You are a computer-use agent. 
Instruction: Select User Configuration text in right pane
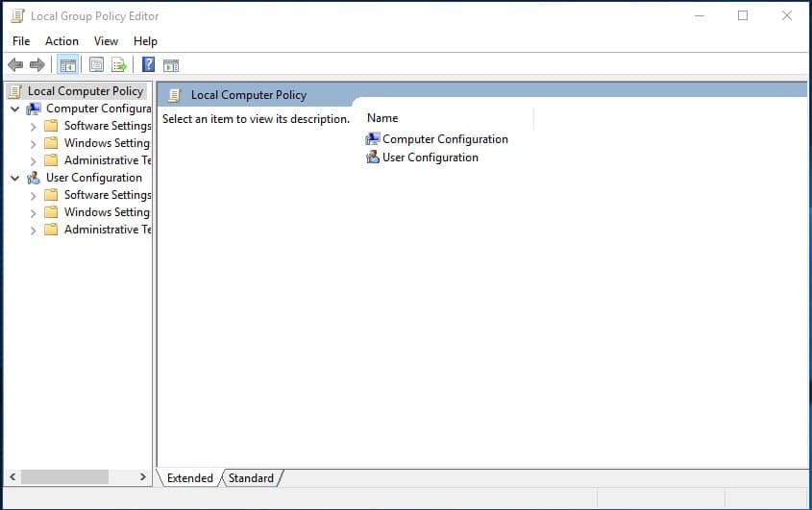click(x=431, y=158)
